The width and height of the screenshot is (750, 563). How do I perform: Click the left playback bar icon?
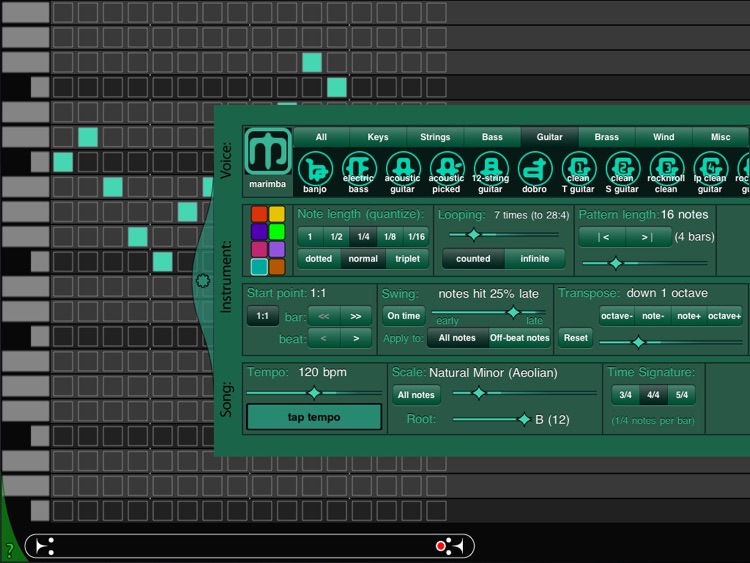(45, 546)
